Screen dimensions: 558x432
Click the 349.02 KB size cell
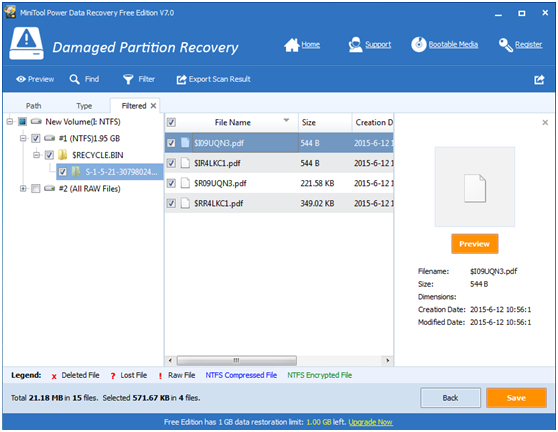click(x=317, y=204)
